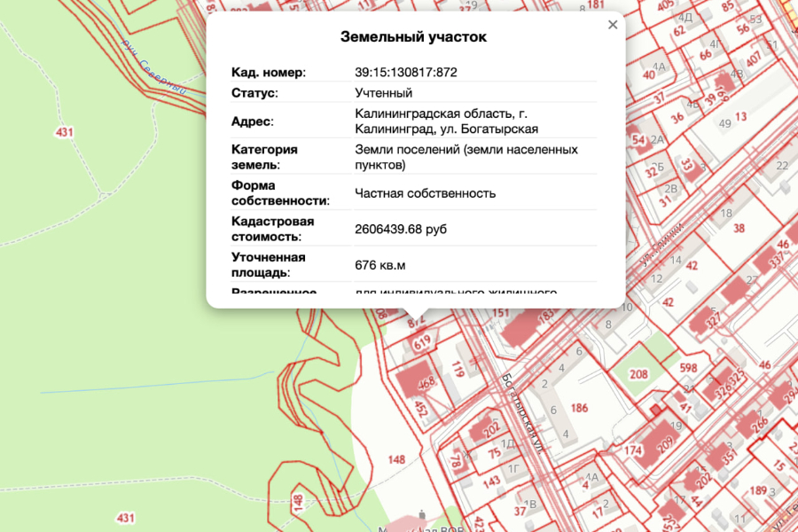Screen dimensions: 798x532
Task: Select parcel 148 on the map
Action: click(396, 459)
